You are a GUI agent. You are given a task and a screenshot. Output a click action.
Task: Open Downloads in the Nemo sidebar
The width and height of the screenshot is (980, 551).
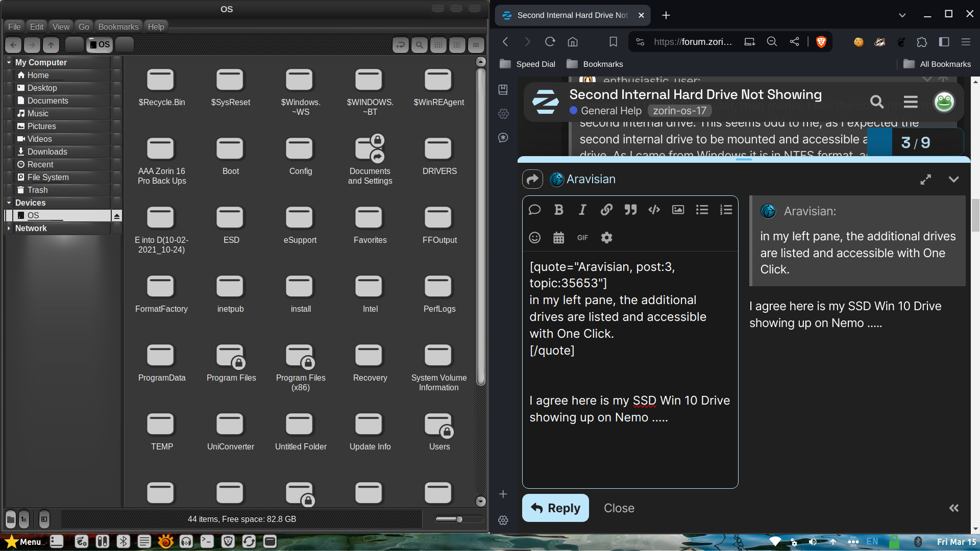(47, 152)
